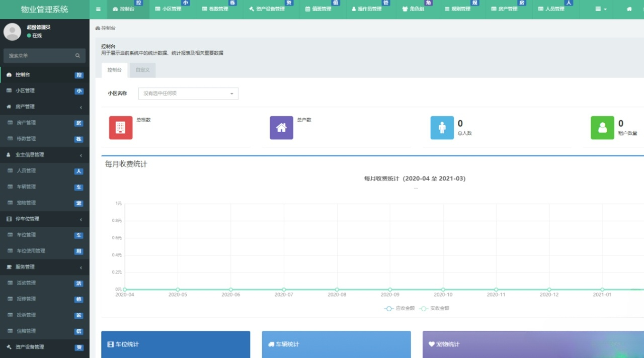Click the search magnifier icon in the sidebar
Viewport: 644px width, 358px height.
pos(77,56)
